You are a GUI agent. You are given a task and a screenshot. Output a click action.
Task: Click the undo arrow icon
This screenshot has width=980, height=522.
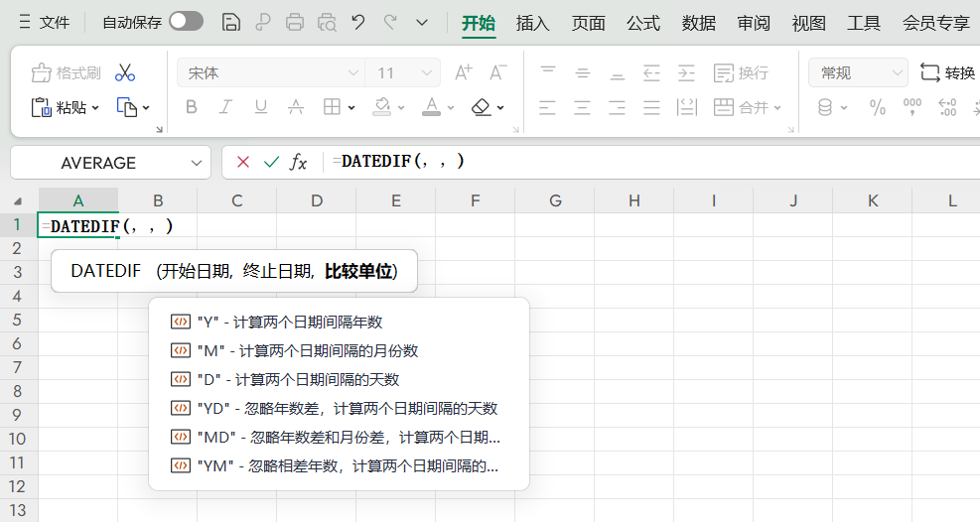(358, 22)
